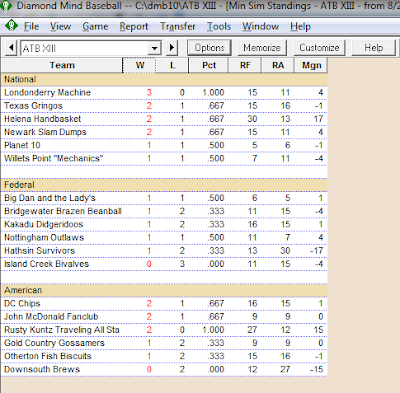Sort by the Mgn column header
The image size is (400, 393).
tap(311, 65)
